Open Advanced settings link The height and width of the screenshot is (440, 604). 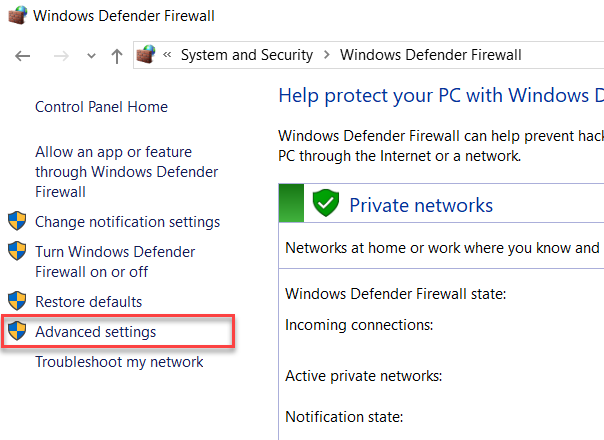point(95,332)
